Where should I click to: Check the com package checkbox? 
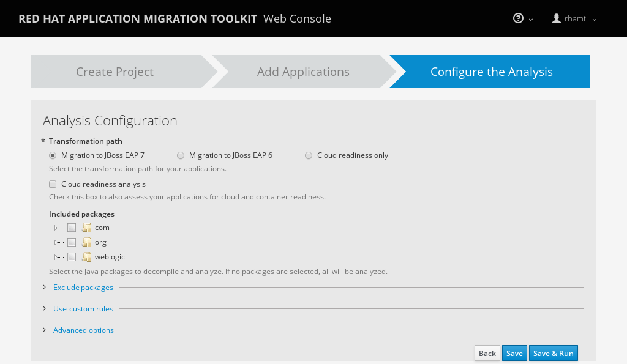tap(72, 228)
